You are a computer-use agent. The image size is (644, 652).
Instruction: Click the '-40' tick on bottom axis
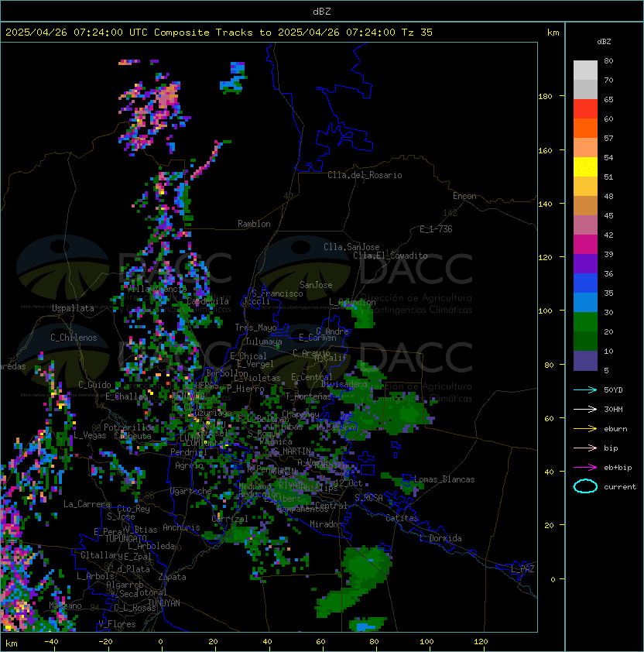click(x=51, y=642)
